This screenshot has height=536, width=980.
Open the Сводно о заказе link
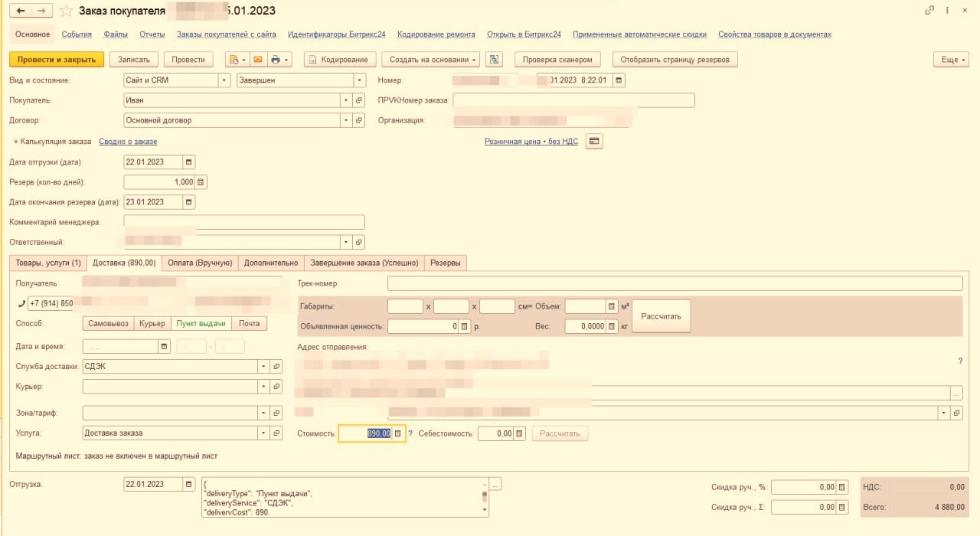[128, 142]
